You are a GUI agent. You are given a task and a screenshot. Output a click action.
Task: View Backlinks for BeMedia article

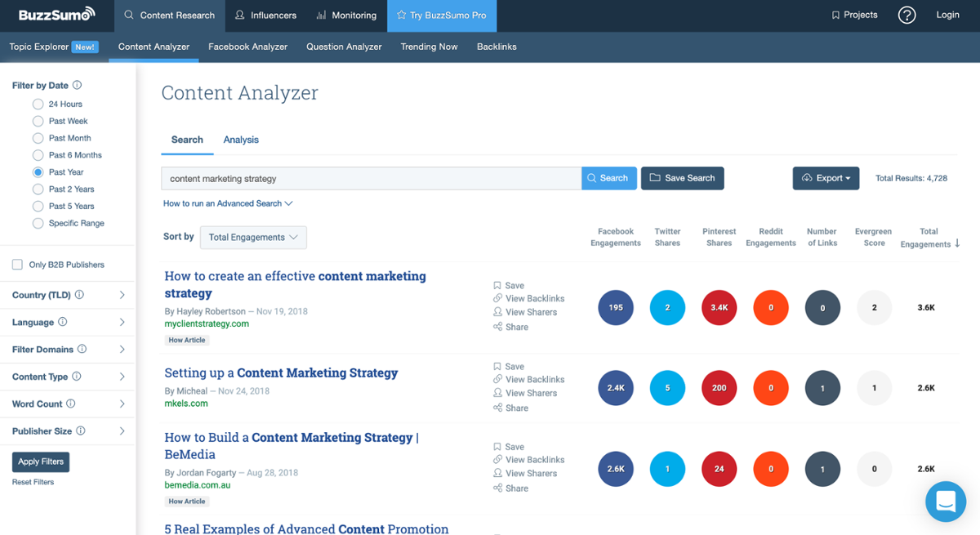coord(528,460)
